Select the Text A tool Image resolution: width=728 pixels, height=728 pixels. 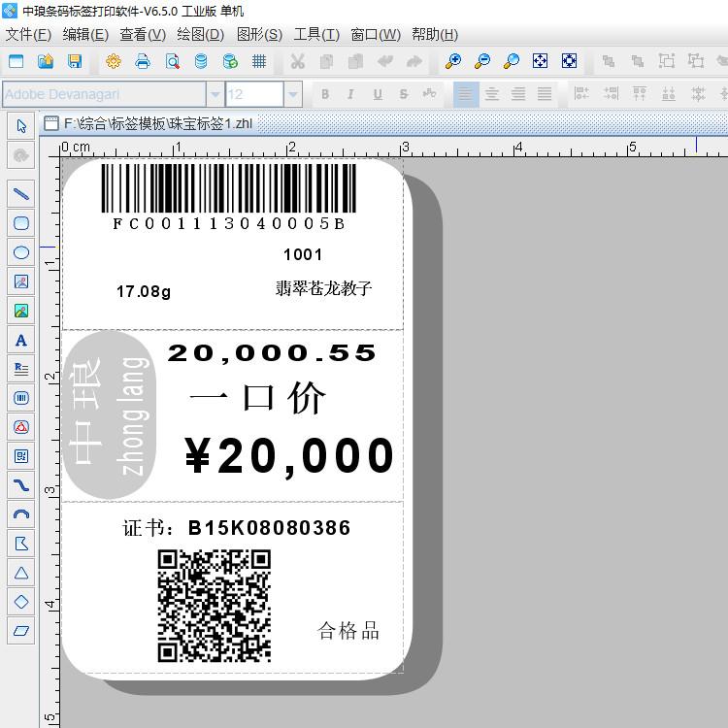[21, 340]
